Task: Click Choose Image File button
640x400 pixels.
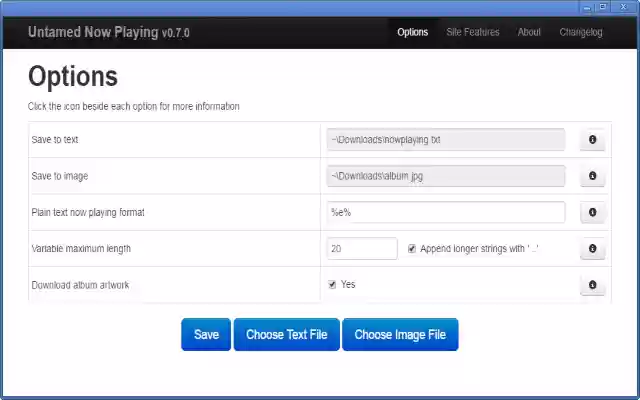Action: [400, 335]
